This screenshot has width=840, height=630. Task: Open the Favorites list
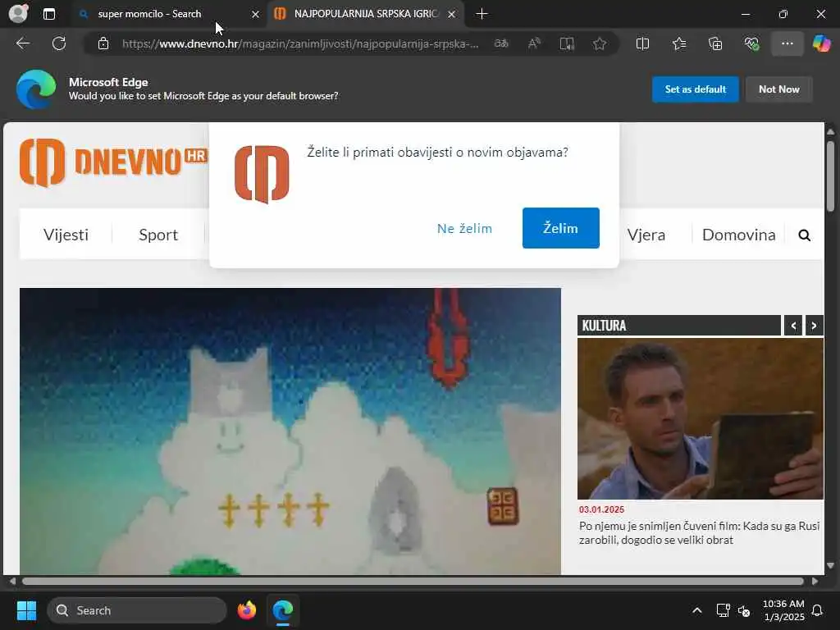click(x=678, y=43)
